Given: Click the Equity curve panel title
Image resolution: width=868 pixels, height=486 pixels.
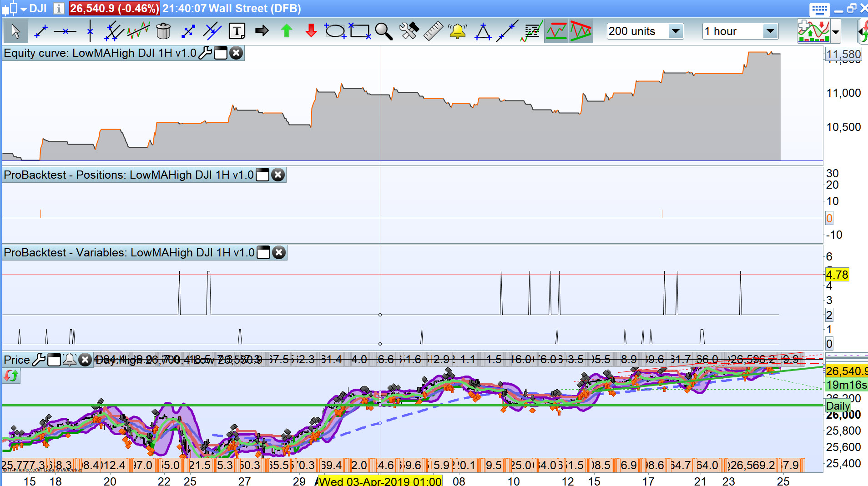Looking at the screenshot, I should click(x=100, y=53).
